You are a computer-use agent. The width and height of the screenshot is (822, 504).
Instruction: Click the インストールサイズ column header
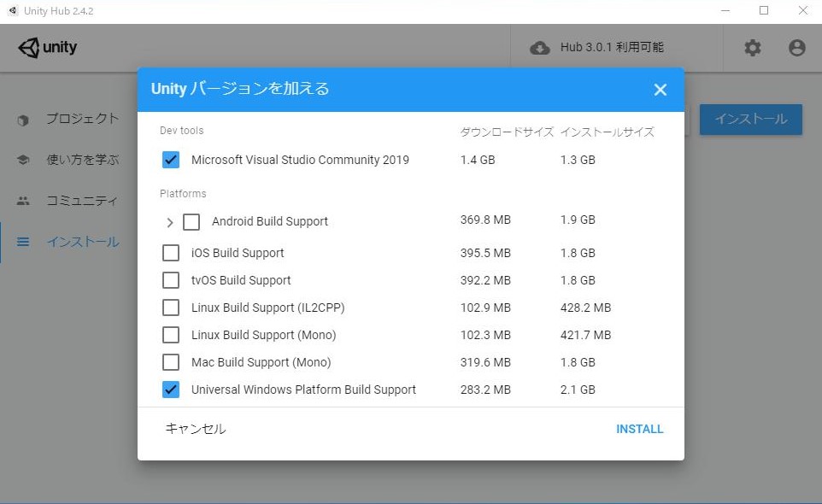click(x=607, y=132)
